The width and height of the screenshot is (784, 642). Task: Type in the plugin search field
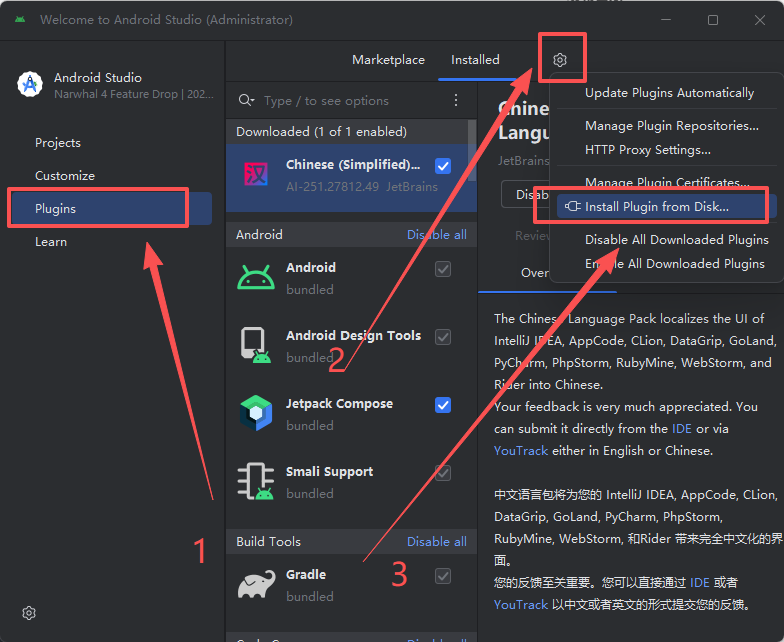(x=350, y=101)
